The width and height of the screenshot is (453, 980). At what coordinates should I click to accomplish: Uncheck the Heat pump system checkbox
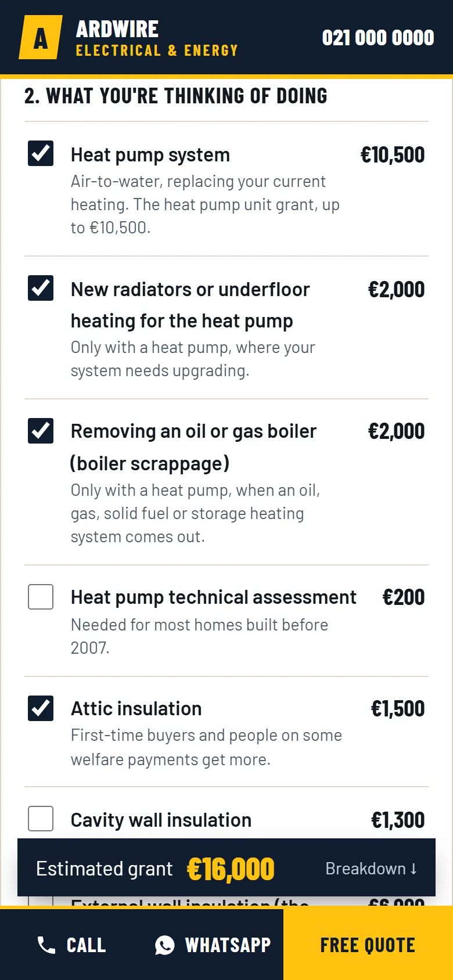tap(41, 153)
